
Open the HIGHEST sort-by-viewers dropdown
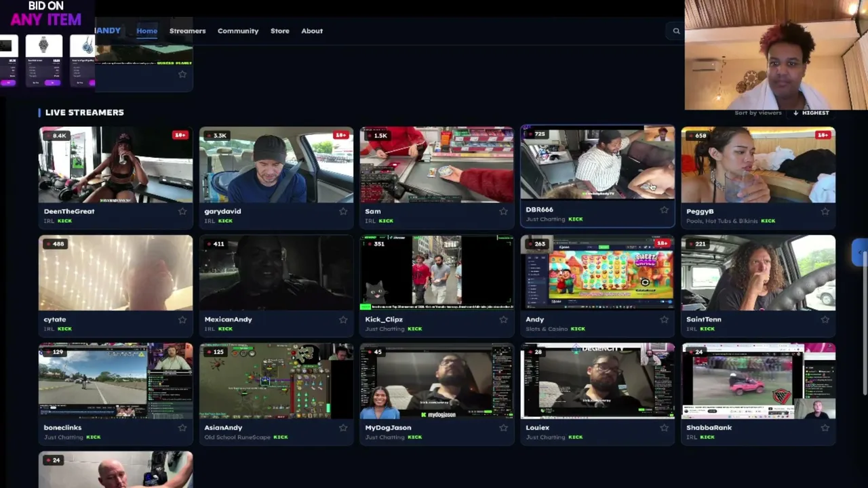point(812,113)
